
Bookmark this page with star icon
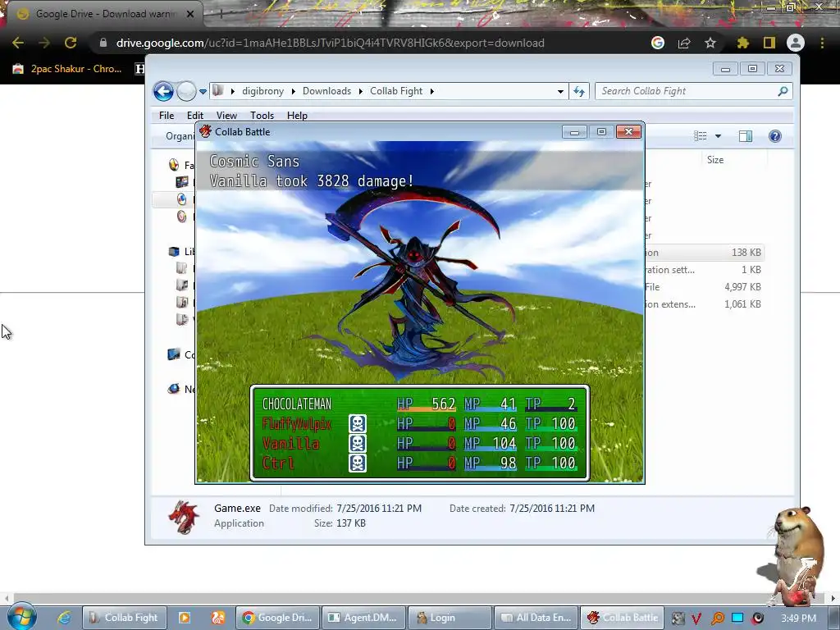coord(710,43)
